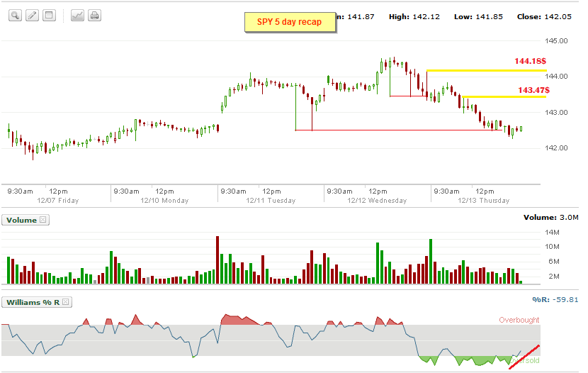Open the Volume indicator label
The image size is (588, 373).
pyautogui.click(x=21, y=220)
